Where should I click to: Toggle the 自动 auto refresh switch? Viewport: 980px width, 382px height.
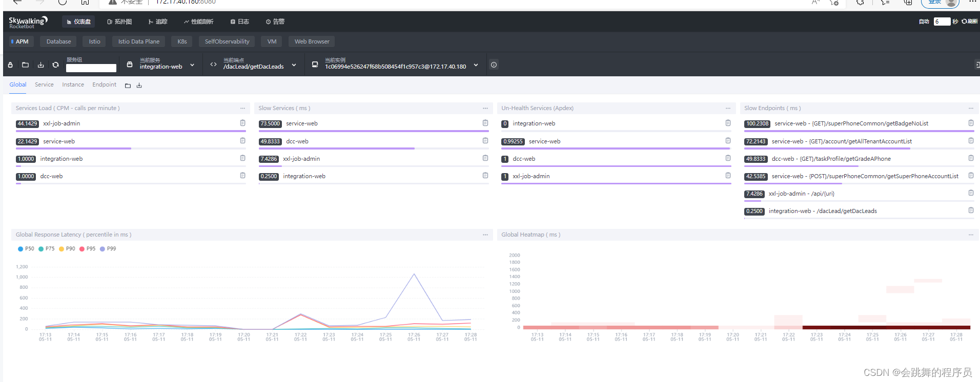pos(924,22)
